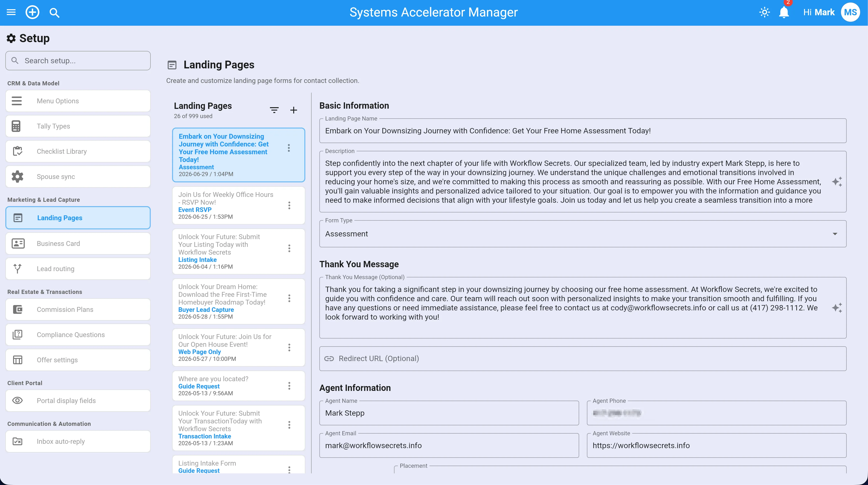Open Inbox auto-reply settings
868x485 pixels.
[78, 441]
